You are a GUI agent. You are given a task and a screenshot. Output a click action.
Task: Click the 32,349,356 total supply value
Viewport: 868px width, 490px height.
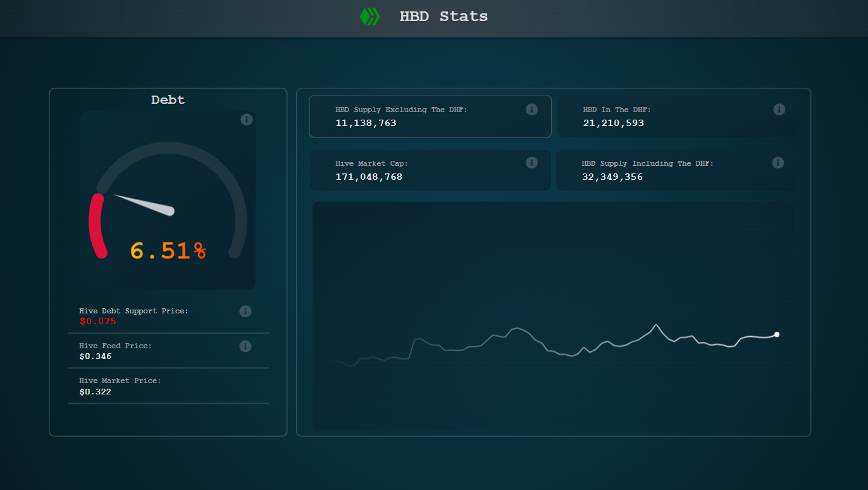(612, 177)
